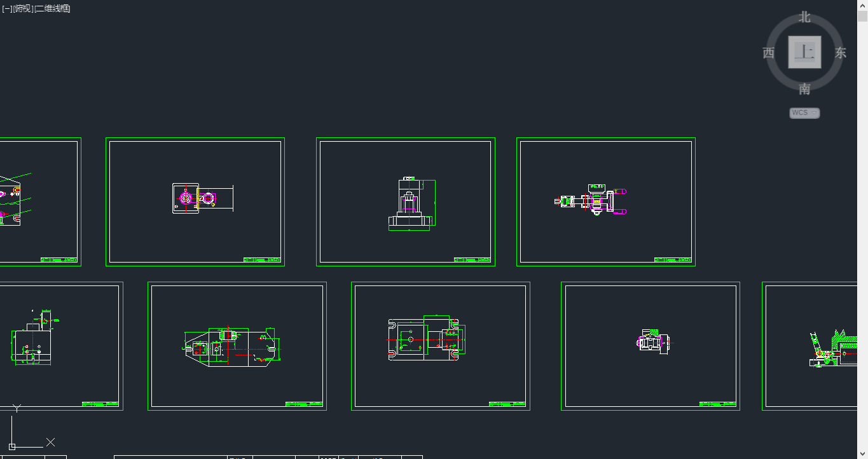Click title block of the angled plate sheet
The image size is (868, 459).
tap(304, 404)
